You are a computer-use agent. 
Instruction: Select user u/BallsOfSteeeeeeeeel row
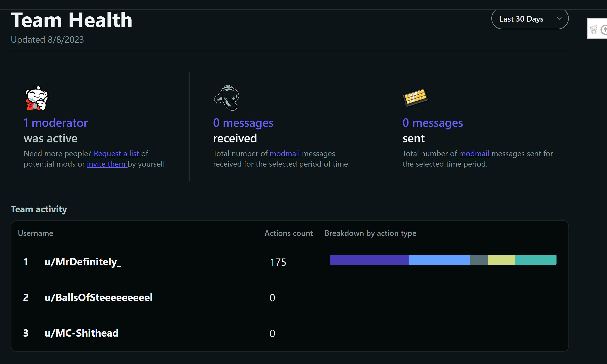coord(98,298)
